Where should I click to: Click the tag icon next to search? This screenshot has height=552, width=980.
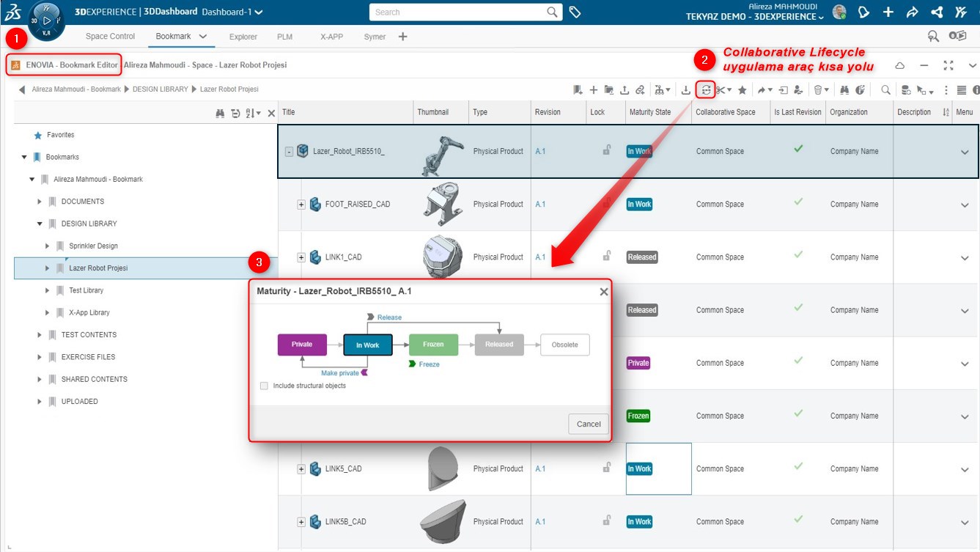[x=575, y=12]
